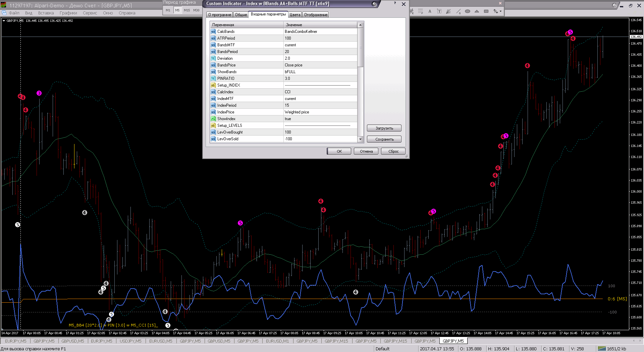The height and width of the screenshot is (352, 644).
Task: Edit the BandsPeriod value 20
Action: tap(320, 52)
